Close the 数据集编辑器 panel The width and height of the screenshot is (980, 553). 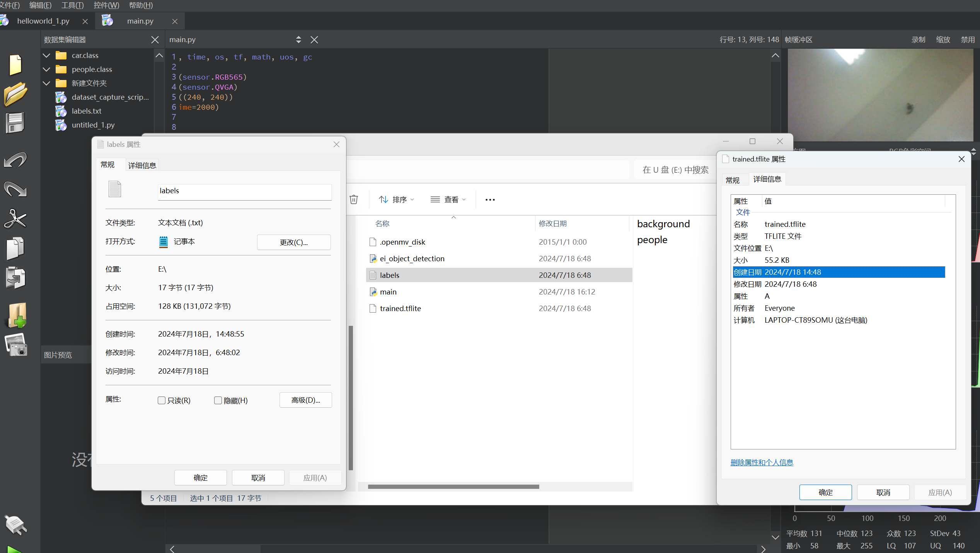click(155, 40)
